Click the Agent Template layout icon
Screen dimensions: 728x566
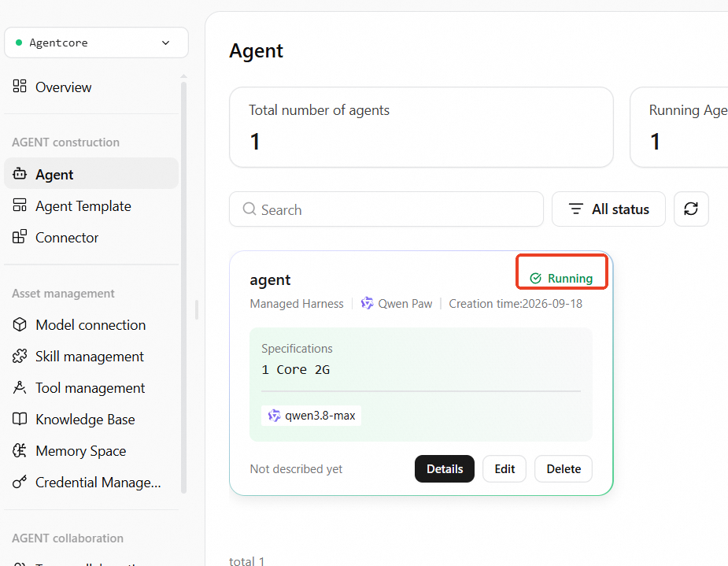20,205
